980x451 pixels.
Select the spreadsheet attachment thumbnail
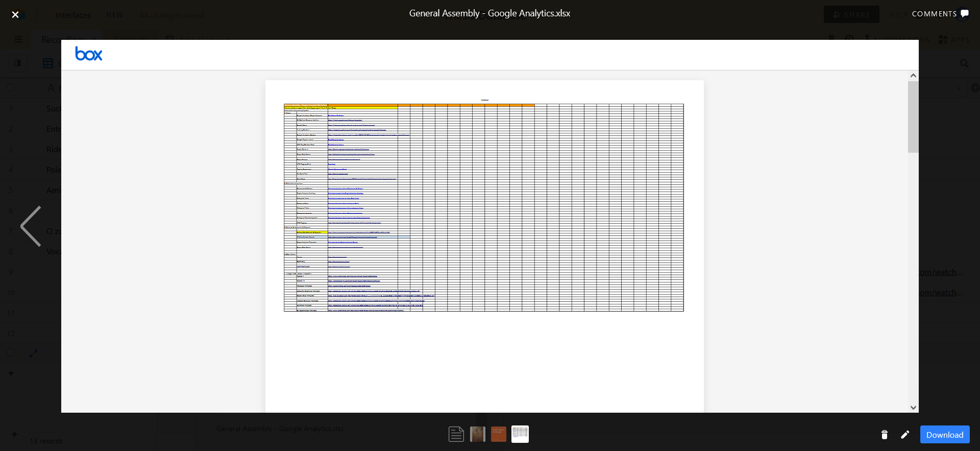520,434
